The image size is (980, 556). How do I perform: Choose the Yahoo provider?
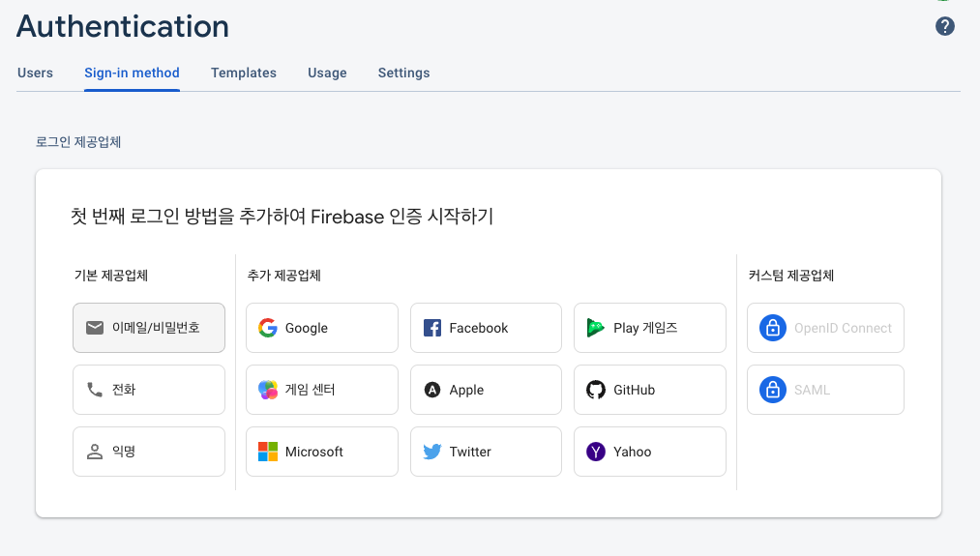pyautogui.click(x=650, y=452)
